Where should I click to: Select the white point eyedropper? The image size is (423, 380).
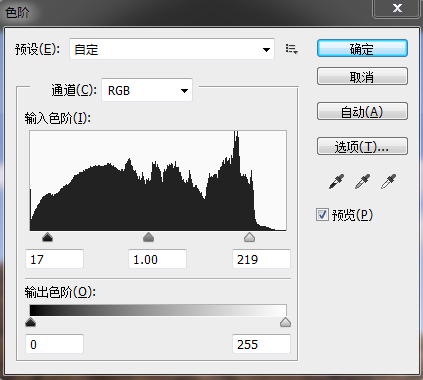coord(388,182)
